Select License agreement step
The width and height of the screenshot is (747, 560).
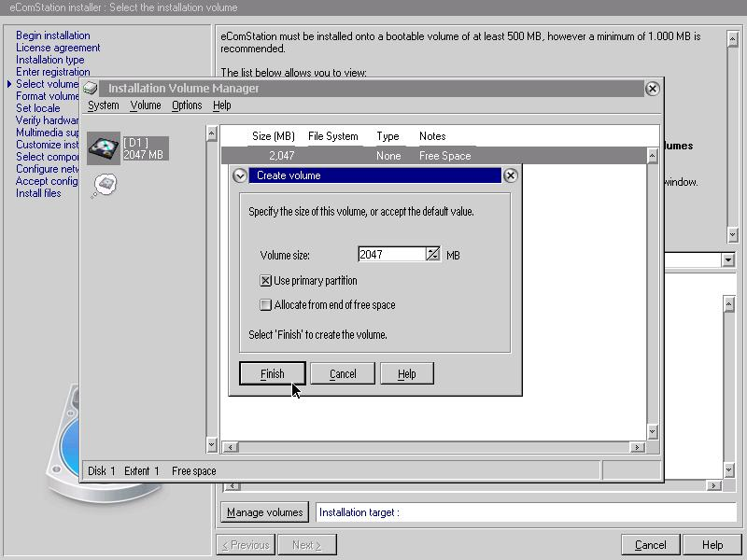58,48
